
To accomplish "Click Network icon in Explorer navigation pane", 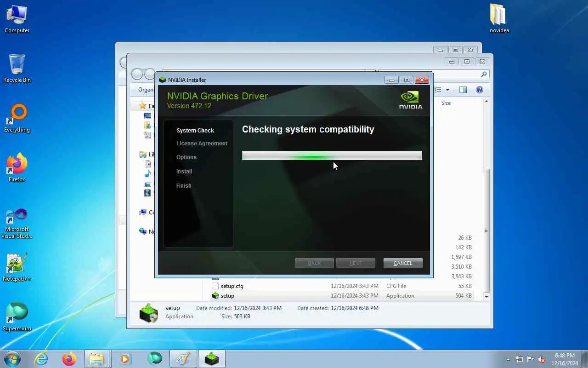I will 143,231.
